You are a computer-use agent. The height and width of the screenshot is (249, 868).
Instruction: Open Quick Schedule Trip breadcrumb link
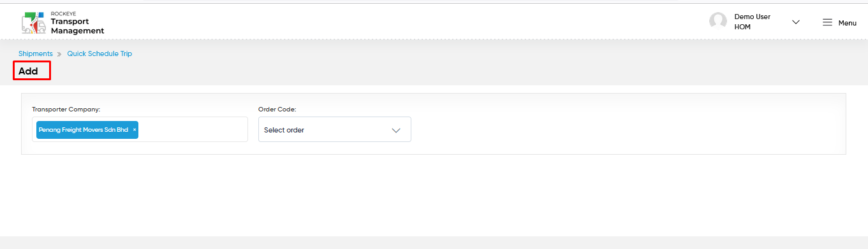click(99, 53)
